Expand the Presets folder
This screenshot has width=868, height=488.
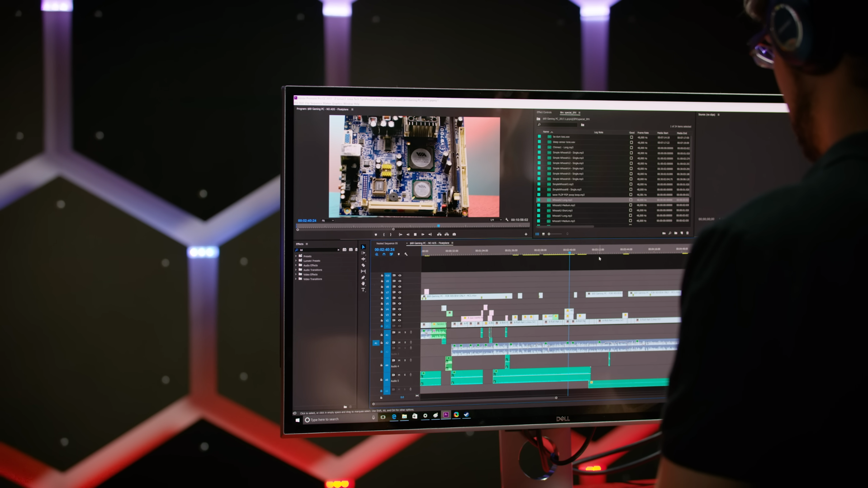[x=296, y=256]
